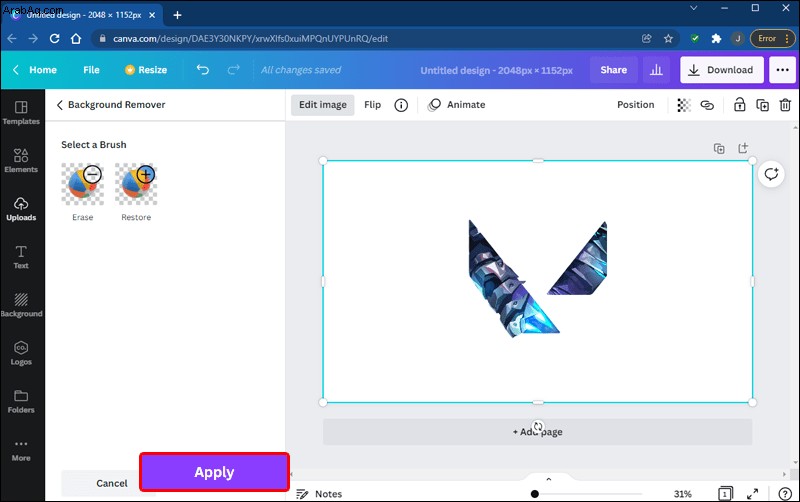The image size is (800, 502).
Task: Click the Animate button
Action: click(456, 105)
